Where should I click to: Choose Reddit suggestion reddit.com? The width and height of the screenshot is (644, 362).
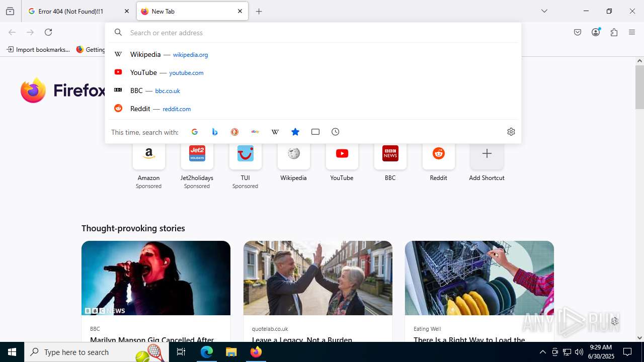[x=313, y=109]
